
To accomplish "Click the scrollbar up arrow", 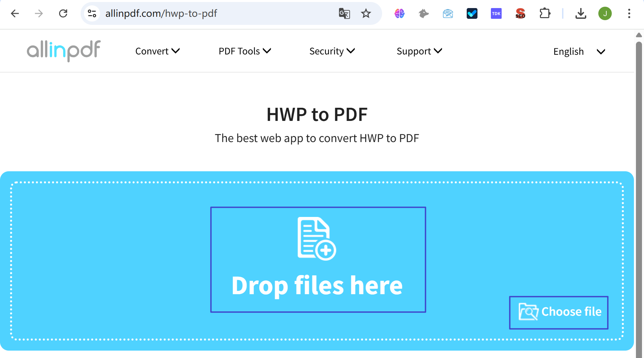I will click(x=638, y=35).
